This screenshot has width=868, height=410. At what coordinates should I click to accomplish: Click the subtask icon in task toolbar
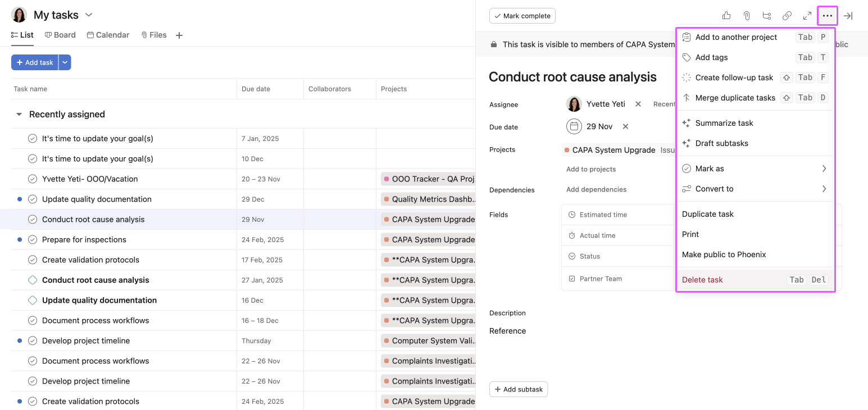point(767,16)
